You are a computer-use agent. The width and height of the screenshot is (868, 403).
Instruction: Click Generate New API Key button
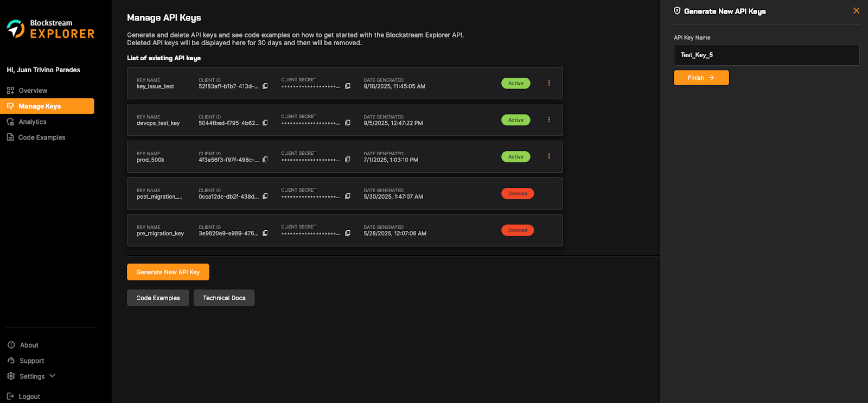click(168, 272)
